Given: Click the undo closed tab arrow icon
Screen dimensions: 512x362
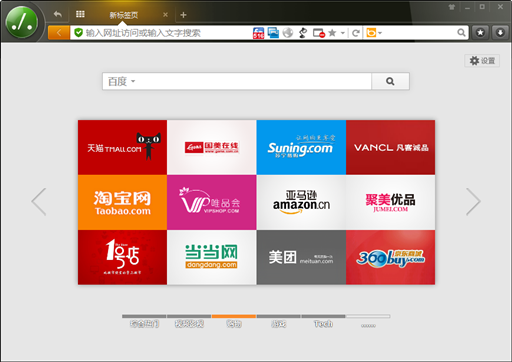Looking at the screenshot, I should [x=58, y=14].
